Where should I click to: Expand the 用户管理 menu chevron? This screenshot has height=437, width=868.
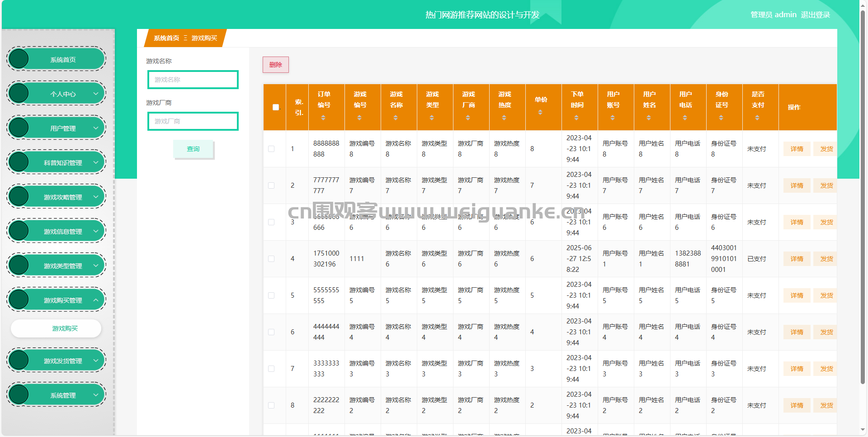point(96,128)
